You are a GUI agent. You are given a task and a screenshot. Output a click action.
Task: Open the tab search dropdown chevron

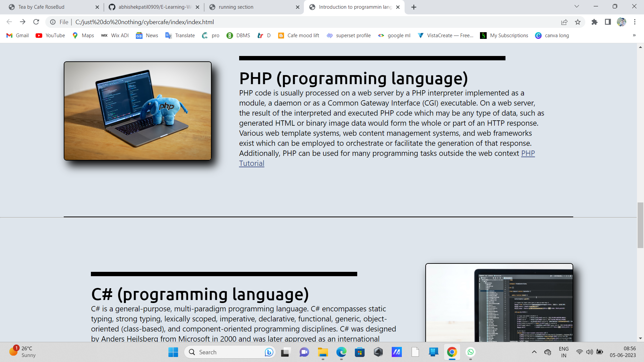point(577,6)
